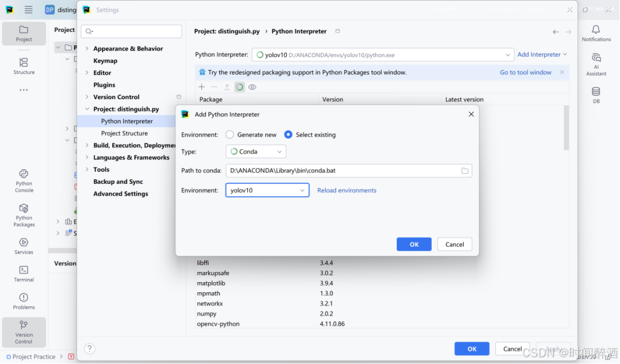
Task: Select the opencv-python package row
Action: pos(382,324)
